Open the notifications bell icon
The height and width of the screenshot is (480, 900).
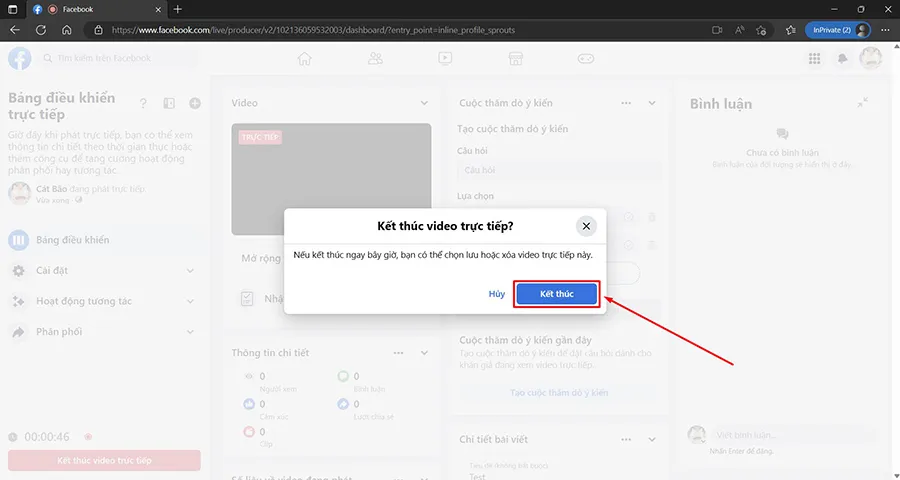pyautogui.click(x=842, y=58)
